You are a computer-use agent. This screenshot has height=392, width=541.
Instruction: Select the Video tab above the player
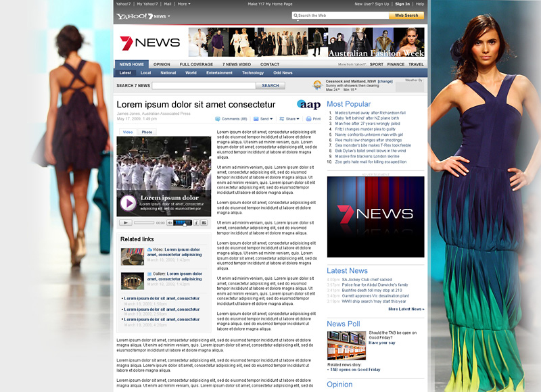[126, 132]
